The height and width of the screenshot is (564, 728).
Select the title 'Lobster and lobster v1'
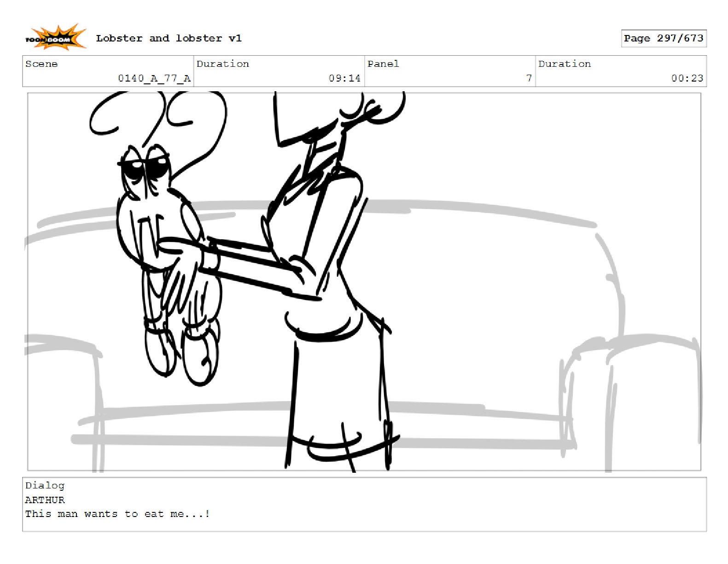(x=169, y=38)
